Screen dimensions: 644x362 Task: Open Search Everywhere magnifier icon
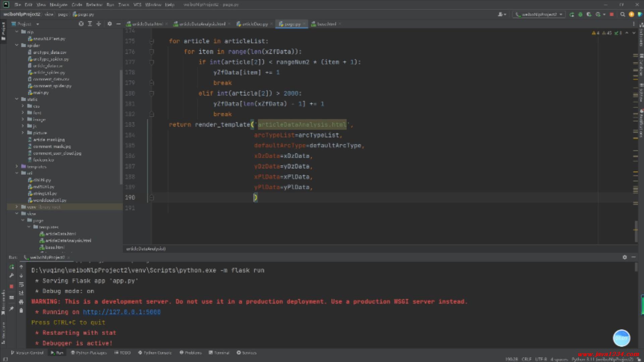[623, 14]
